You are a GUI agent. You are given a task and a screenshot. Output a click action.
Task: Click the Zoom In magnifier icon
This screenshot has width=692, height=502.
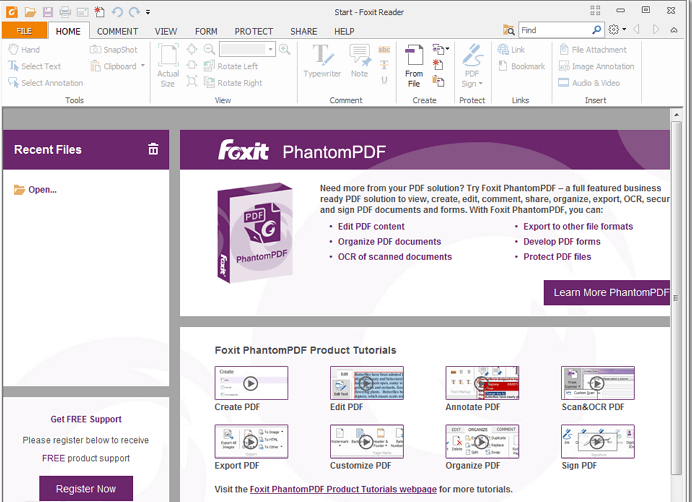tap(285, 49)
